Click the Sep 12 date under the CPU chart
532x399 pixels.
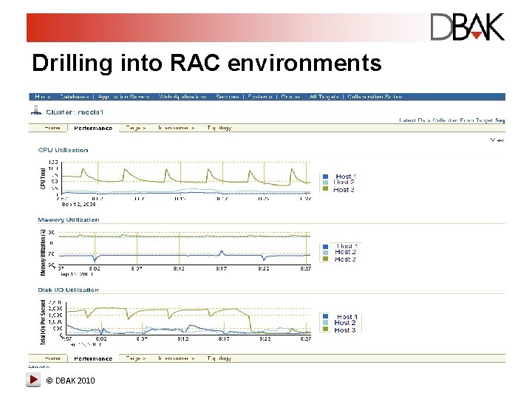(79, 204)
